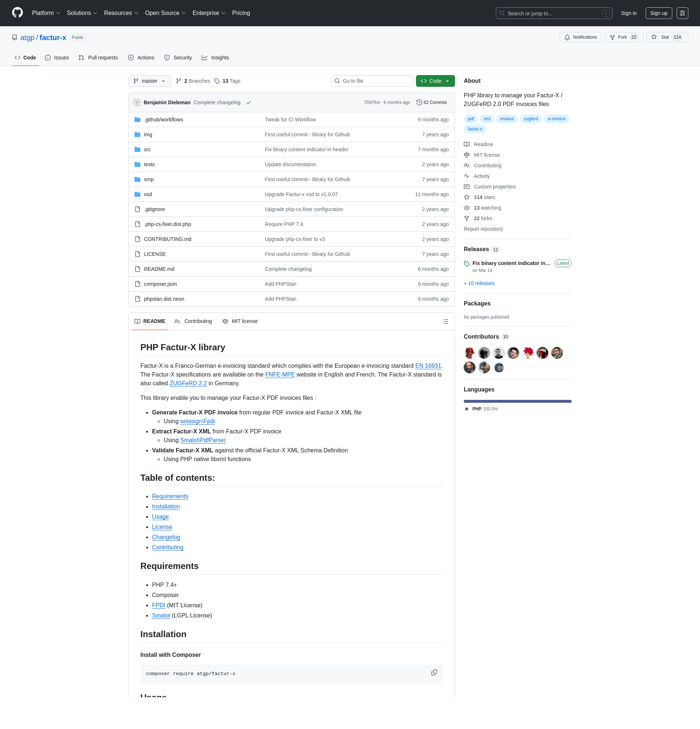Open the README outline list icon

pos(445,321)
